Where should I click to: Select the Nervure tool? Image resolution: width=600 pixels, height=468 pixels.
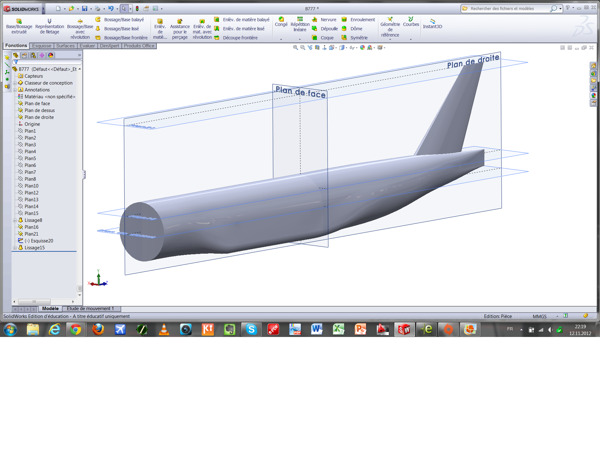tap(324, 20)
